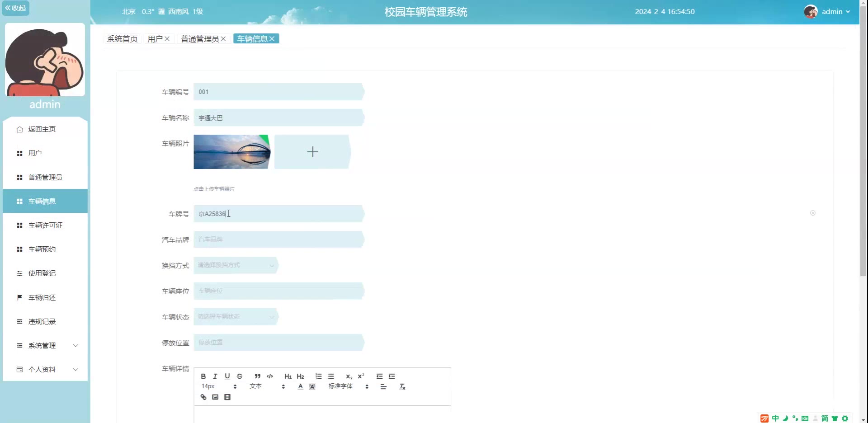Apply superscript formatting

tap(361, 376)
